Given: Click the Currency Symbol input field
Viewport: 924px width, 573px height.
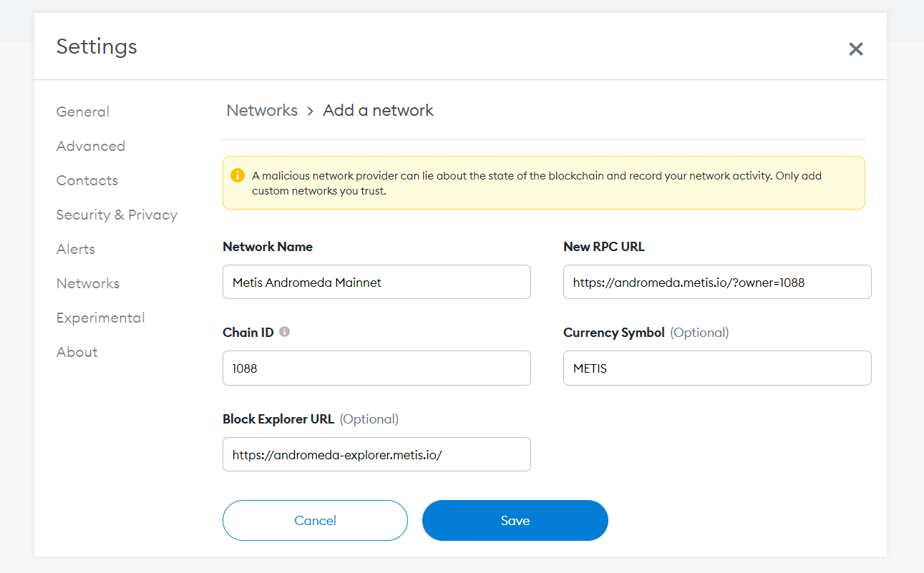Looking at the screenshot, I should tap(717, 368).
